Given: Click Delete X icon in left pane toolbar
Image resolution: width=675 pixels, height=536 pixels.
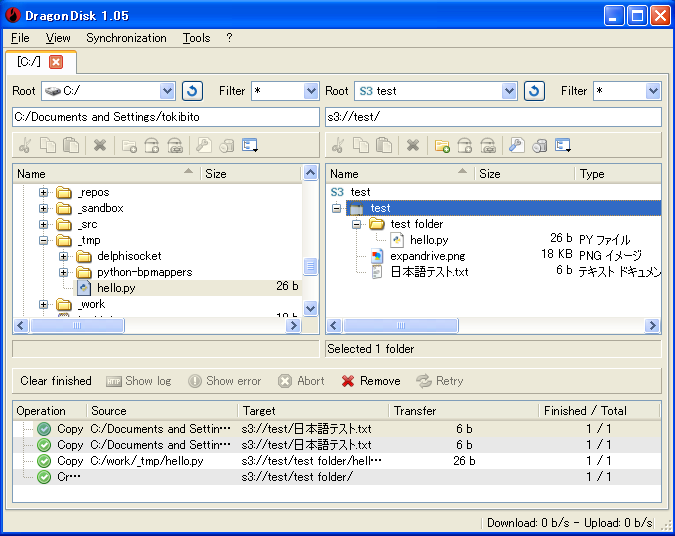Looking at the screenshot, I should pyautogui.click(x=100, y=146).
